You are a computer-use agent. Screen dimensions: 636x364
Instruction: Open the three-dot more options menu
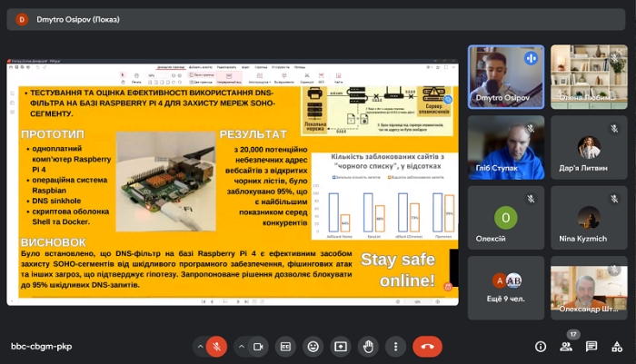[395, 346]
